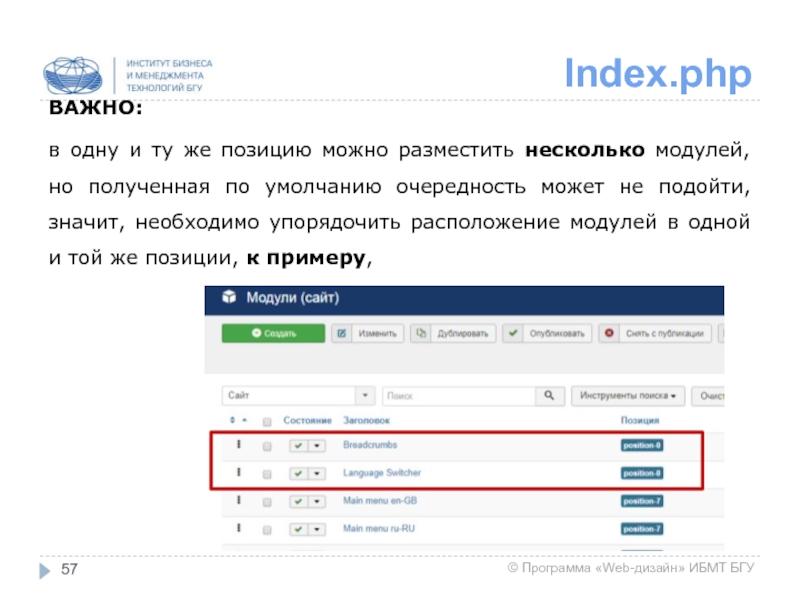Click the institute globe logo
The width and height of the screenshot is (800, 600).
click(x=72, y=75)
